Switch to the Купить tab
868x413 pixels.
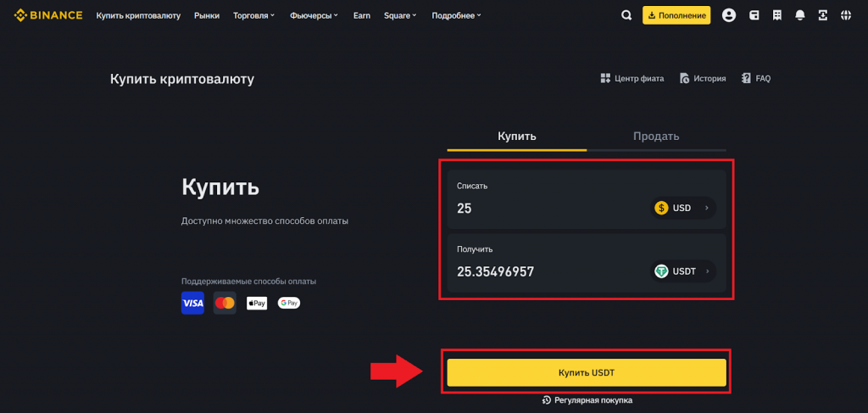click(x=517, y=137)
